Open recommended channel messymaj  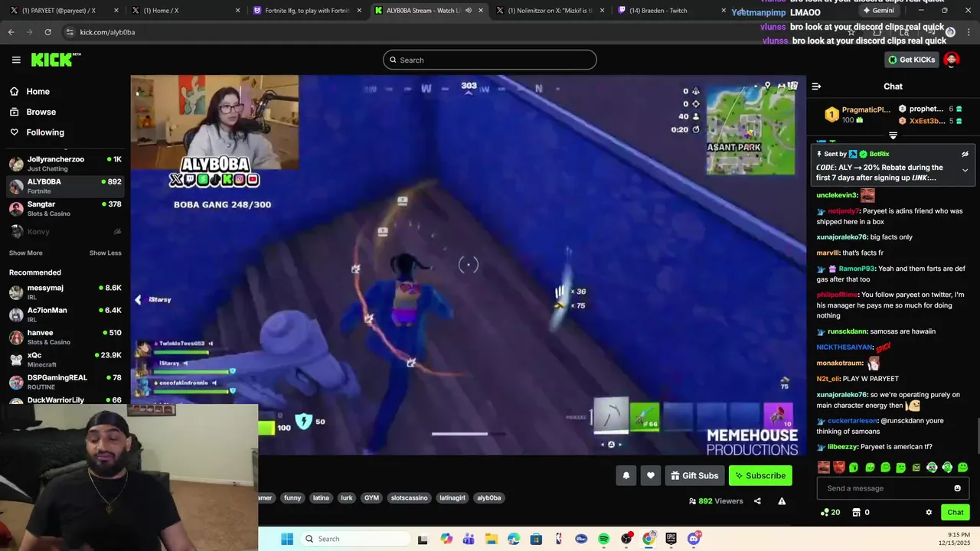click(x=65, y=292)
